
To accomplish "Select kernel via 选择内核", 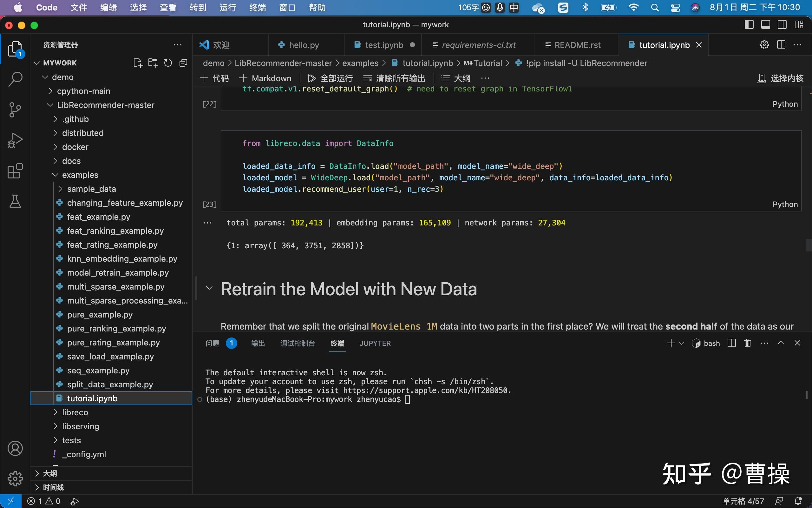I will pos(781,78).
